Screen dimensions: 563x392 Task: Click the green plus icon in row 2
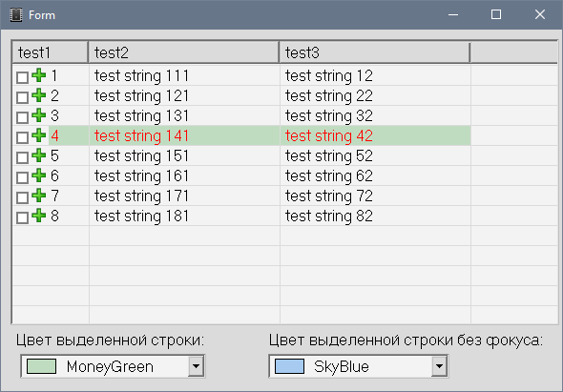39,95
